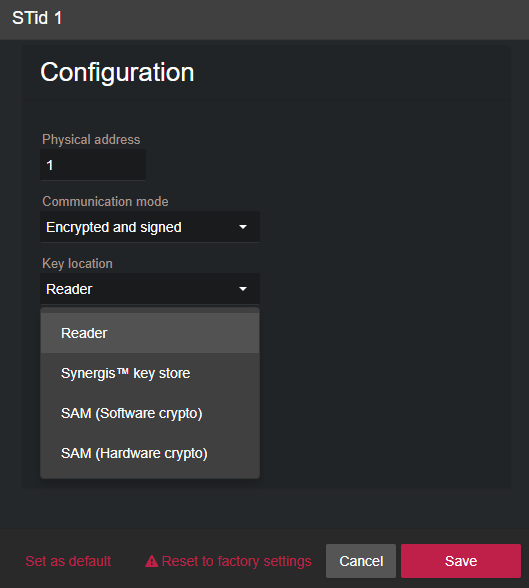Save the STid configuration
Image resolution: width=529 pixels, height=588 pixels.
[461, 561]
